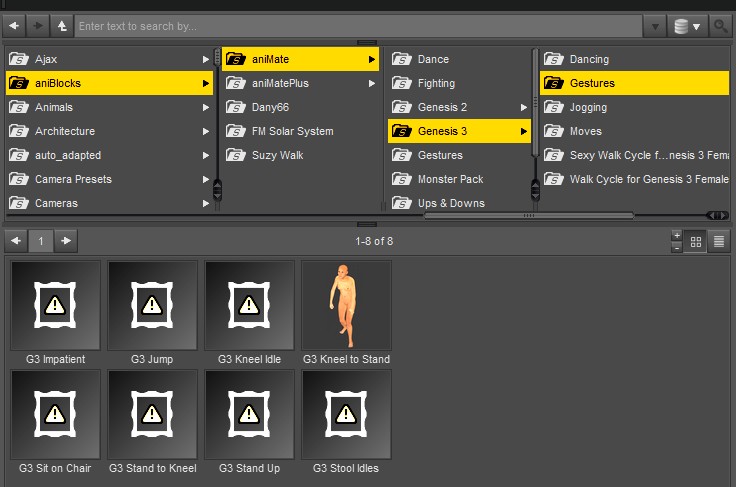
Task: Expand the Camera Presets folder arrow
Action: [x=206, y=179]
